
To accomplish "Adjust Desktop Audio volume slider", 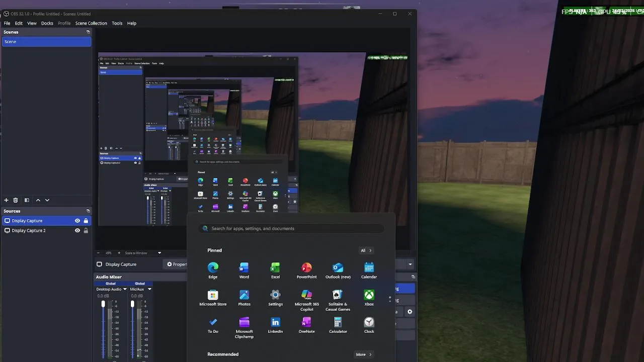I will pyautogui.click(x=103, y=304).
